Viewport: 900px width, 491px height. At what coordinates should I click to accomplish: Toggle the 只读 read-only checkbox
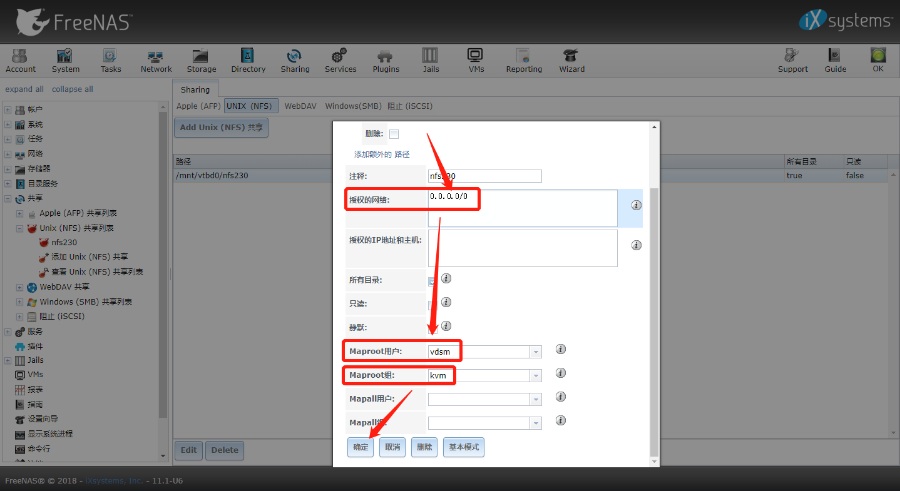point(432,305)
